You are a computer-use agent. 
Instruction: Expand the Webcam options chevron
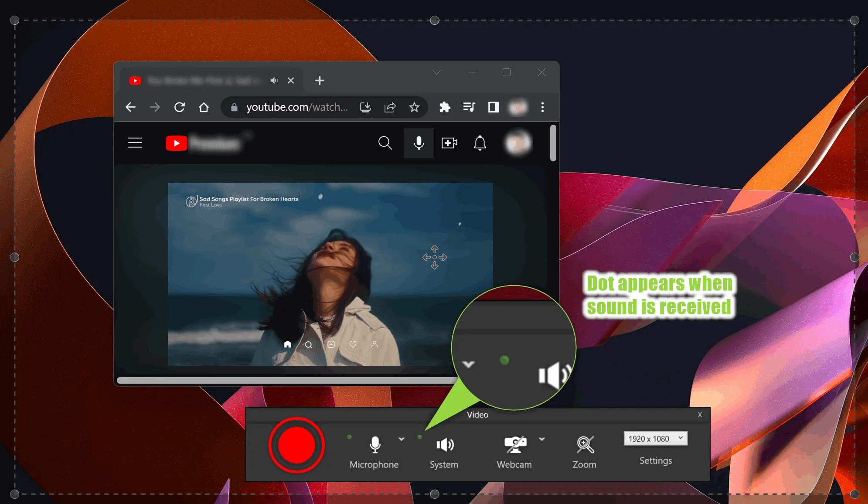543,439
